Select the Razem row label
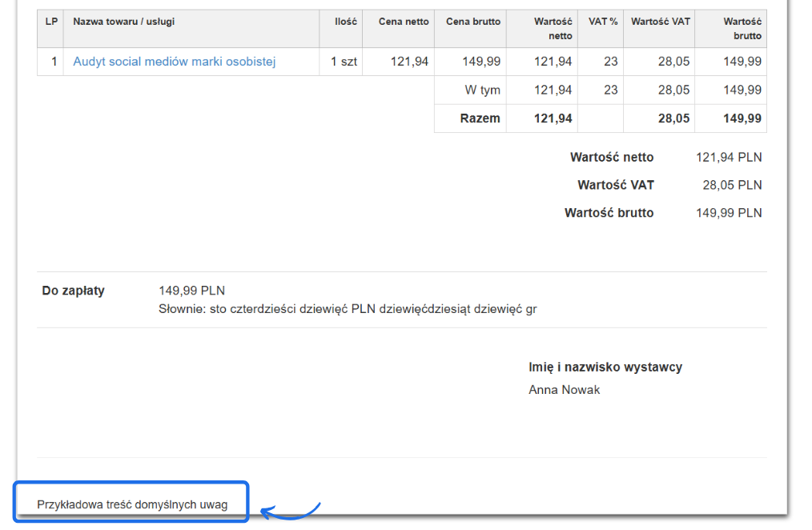Screen dimensions: 812x530 tap(480, 118)
